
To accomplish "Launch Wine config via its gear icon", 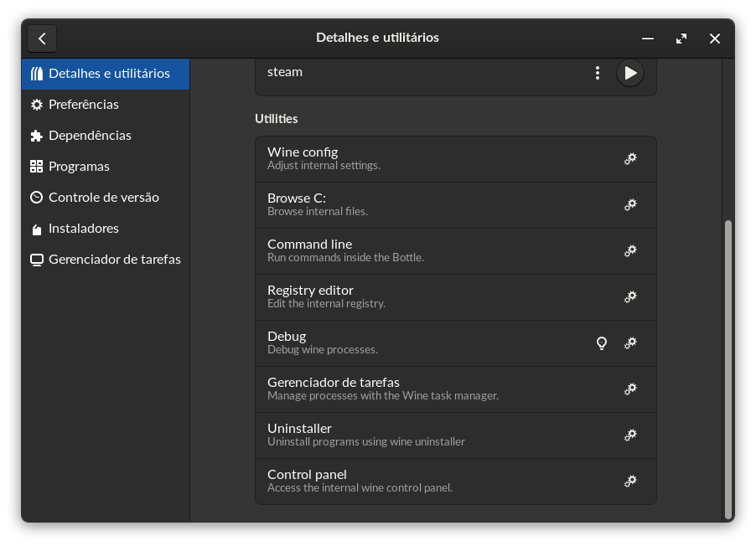I will 630,158.
